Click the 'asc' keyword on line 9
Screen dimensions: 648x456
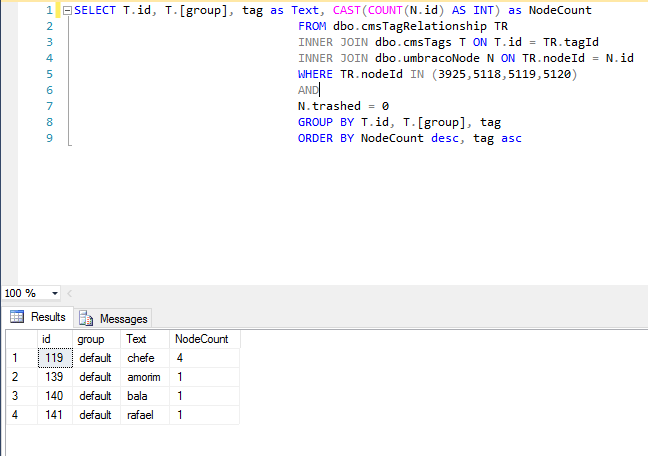[x=512, y=138]
